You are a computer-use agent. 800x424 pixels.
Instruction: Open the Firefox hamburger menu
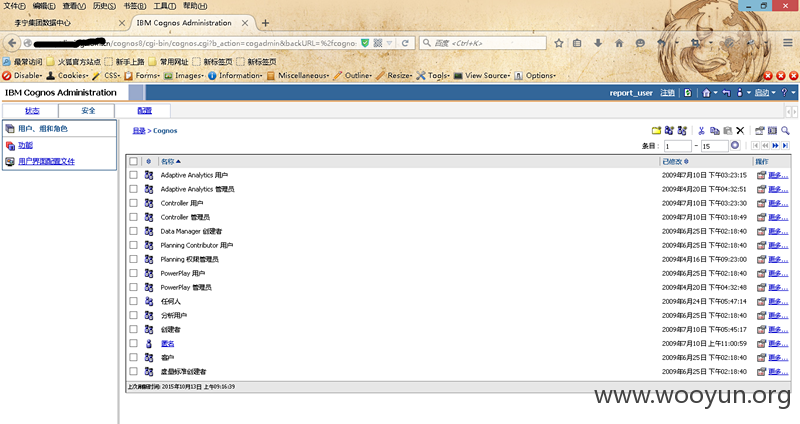pos(788,43)
